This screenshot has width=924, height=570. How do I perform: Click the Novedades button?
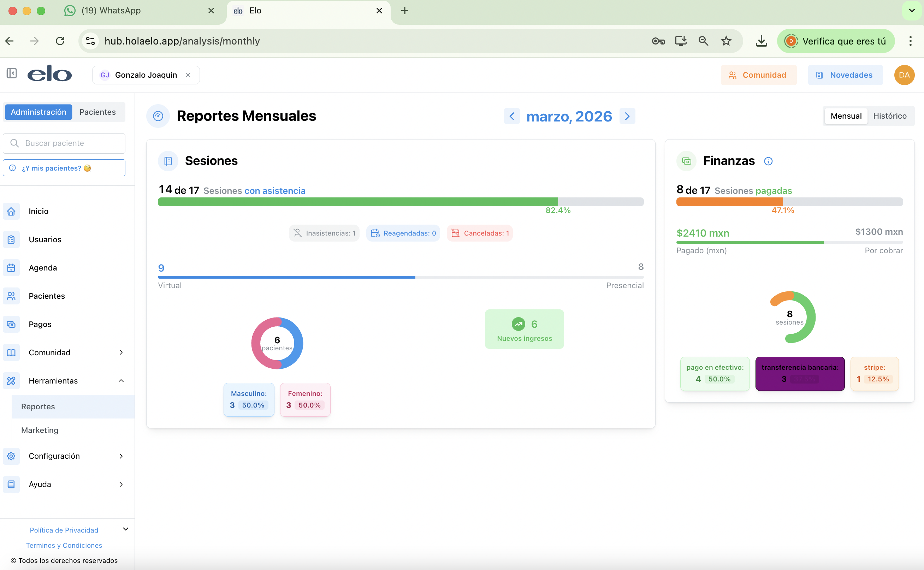[845, 75]
